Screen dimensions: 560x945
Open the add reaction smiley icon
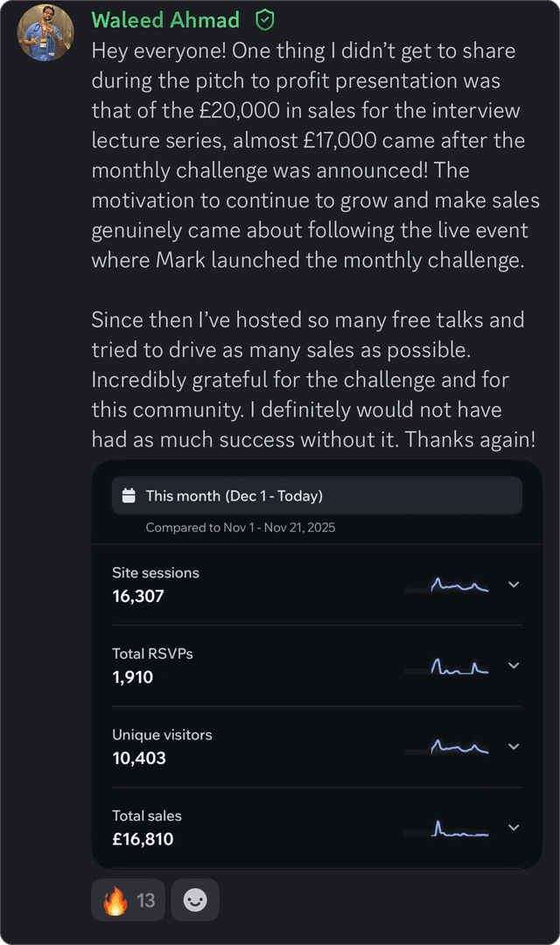click(194, 899)
